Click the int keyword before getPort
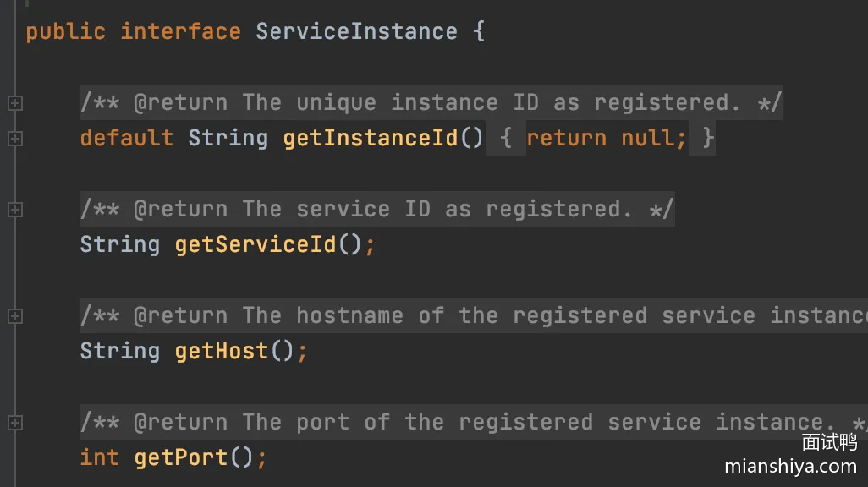The height and width of the screenshot is (487, 868). point(99,457)
